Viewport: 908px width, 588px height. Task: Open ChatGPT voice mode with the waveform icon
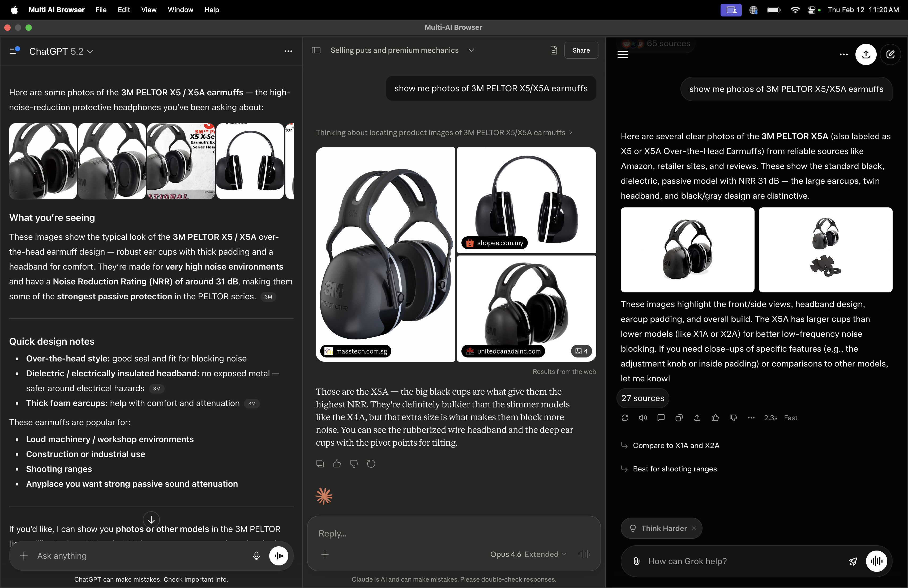click(279, 556)
